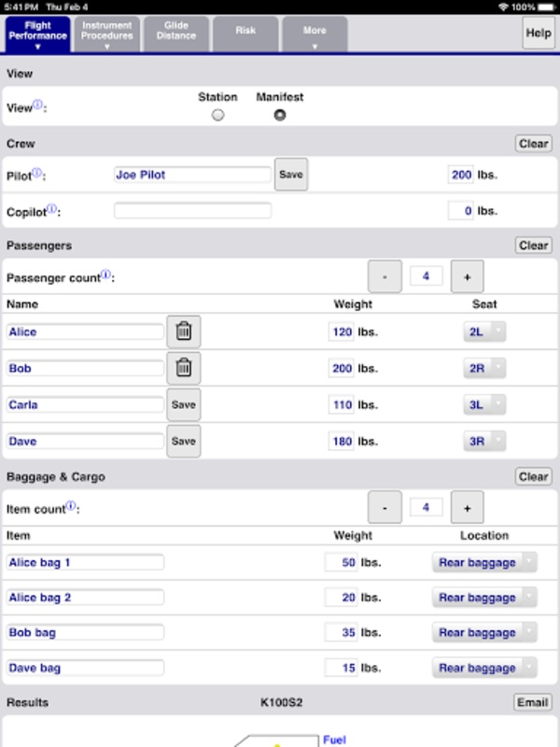Expand Dave's seat selector showing 3R
This screenshot has height=747, width=560.
tap(484, 441)
